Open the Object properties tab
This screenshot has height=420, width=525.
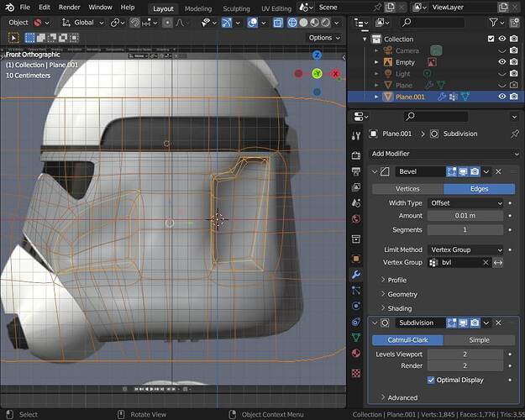pyautogui.click(x=356, y=259)
